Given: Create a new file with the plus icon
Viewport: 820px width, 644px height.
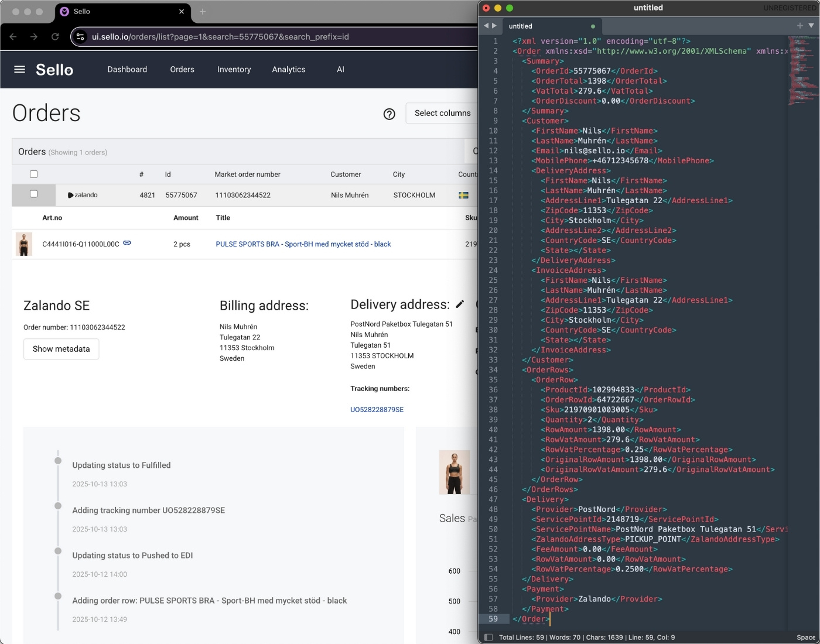Looking at the screenshot, I should (x=799, y=26).
